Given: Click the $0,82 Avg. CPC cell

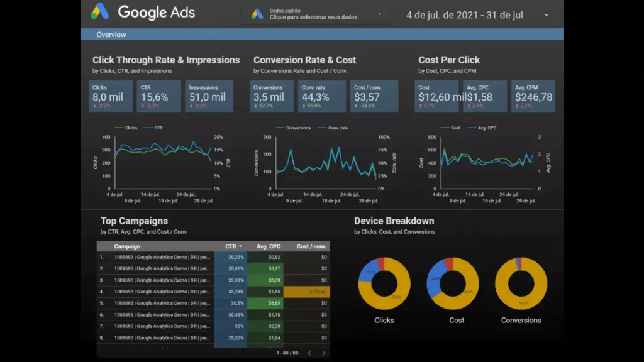Looking at the screenshot, I should click(x=265, y=257).
